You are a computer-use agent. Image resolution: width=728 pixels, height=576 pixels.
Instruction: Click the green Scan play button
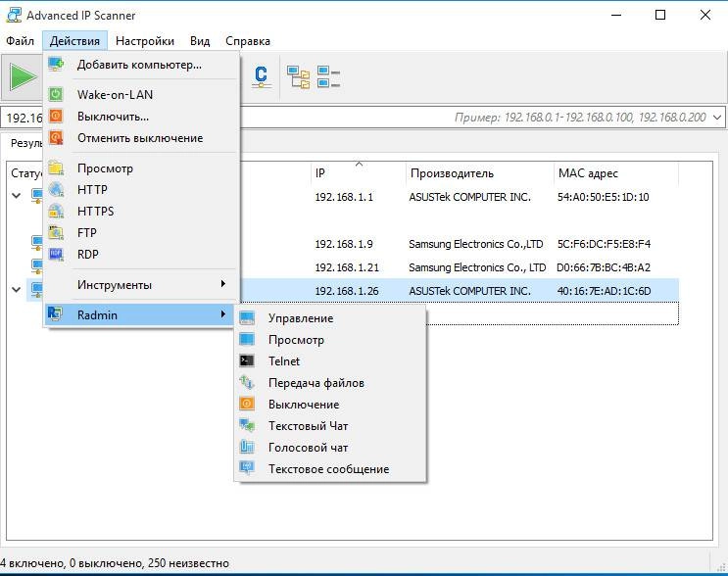click(24, 77)
